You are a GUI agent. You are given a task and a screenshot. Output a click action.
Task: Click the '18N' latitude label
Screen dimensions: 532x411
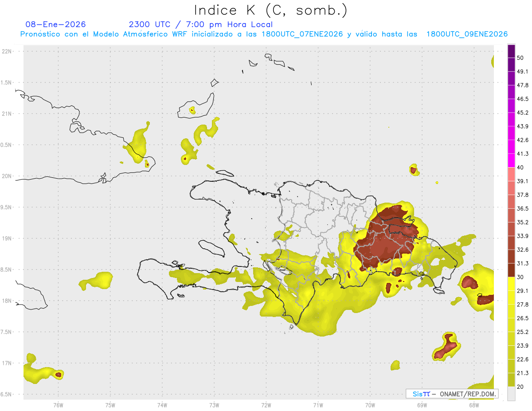pyautogui.click(x=8, y=301)
